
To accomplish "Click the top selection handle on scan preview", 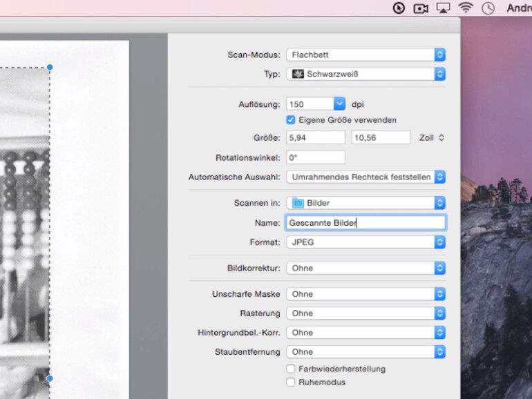I will (x=50, y=67).
